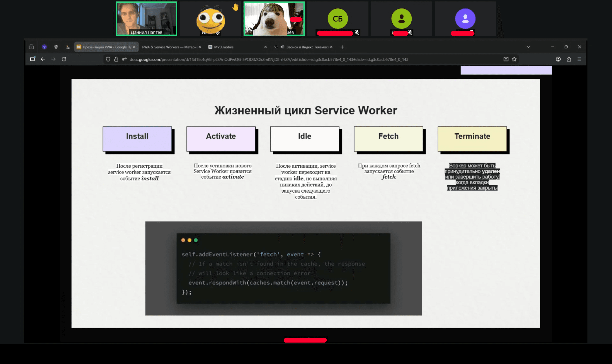Screen dimensions: 612x364
Task: Click code line event.respondWith(caches.match
Action: click(x=268, y=283)
